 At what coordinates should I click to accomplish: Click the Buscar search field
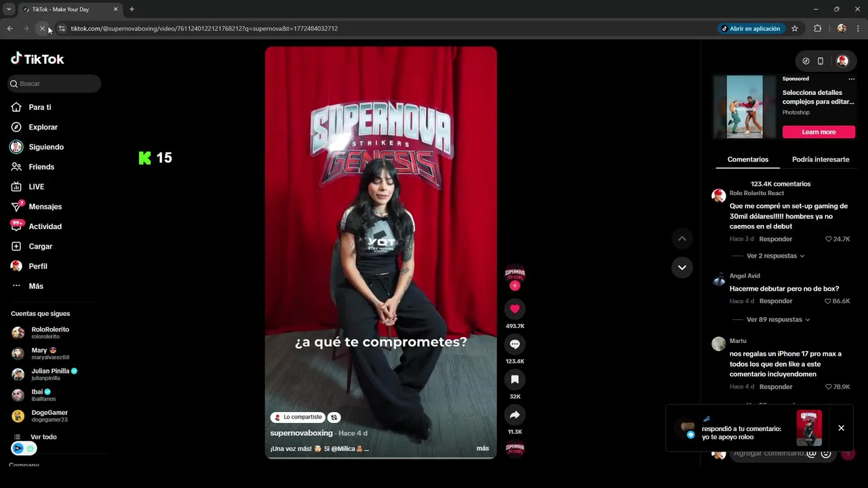tap(54, 83)
